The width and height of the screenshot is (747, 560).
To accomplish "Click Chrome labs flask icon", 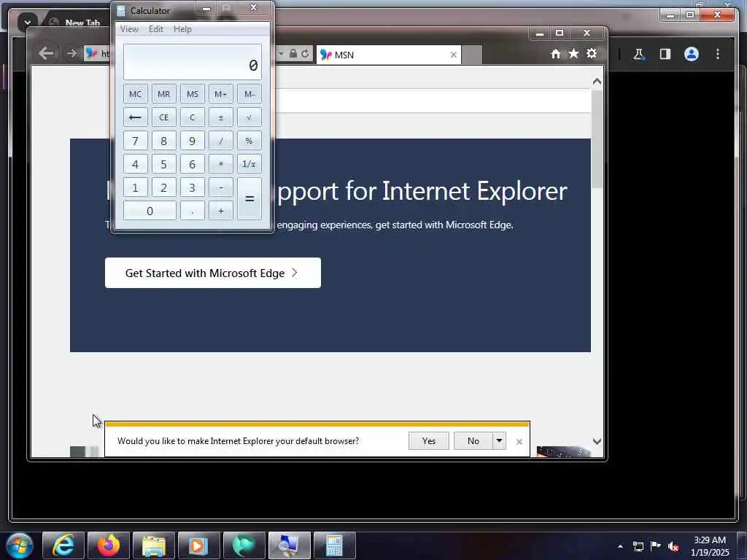I will (639, 54).
